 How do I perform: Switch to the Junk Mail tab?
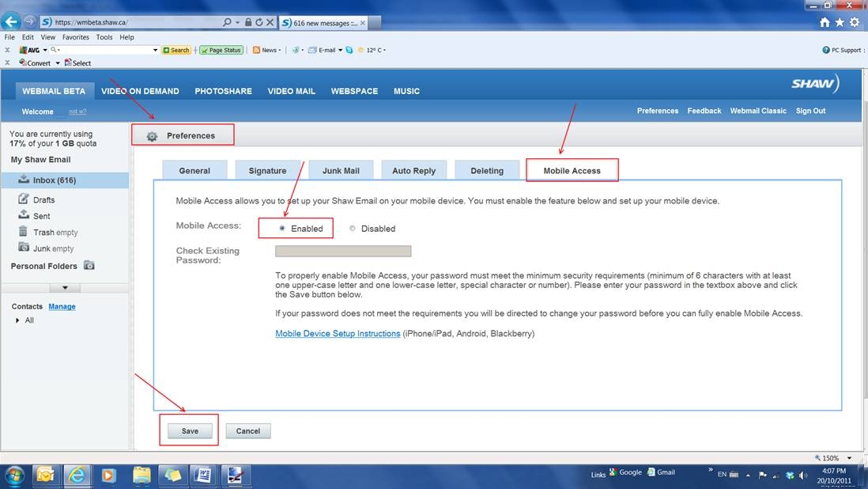[341, 171]
